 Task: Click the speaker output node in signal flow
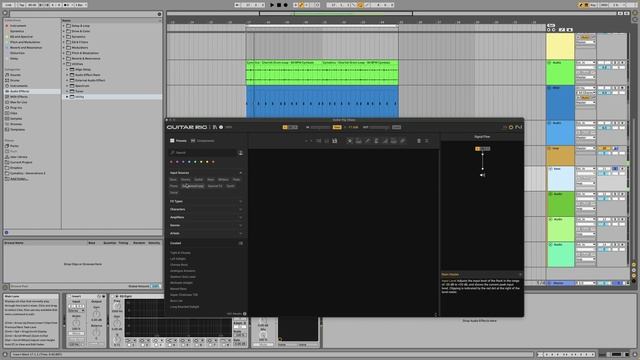pyautogui.click(x=482, y=175)
